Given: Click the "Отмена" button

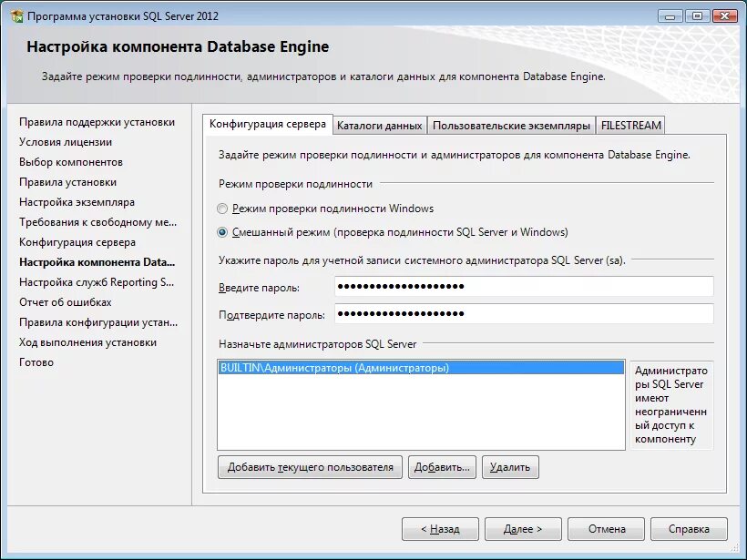Looking at the screenshot, I should click(x=606, y=528).
